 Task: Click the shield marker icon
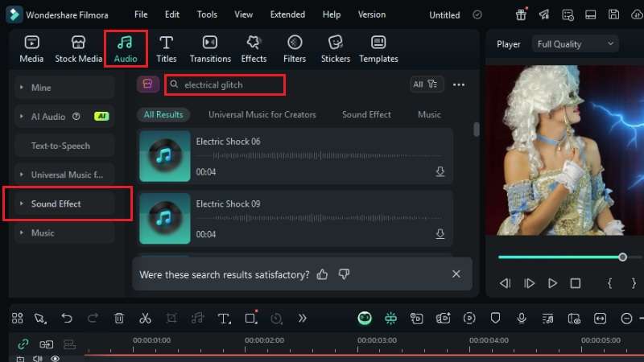495,318
